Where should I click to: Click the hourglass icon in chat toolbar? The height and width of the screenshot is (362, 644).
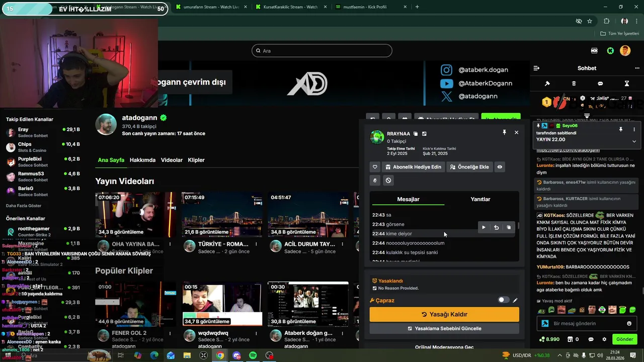tap(627, 83)
